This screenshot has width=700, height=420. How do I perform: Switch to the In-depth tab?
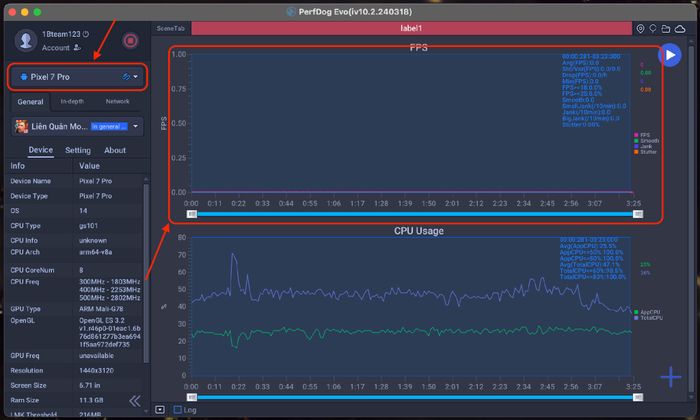coord(72,101)
